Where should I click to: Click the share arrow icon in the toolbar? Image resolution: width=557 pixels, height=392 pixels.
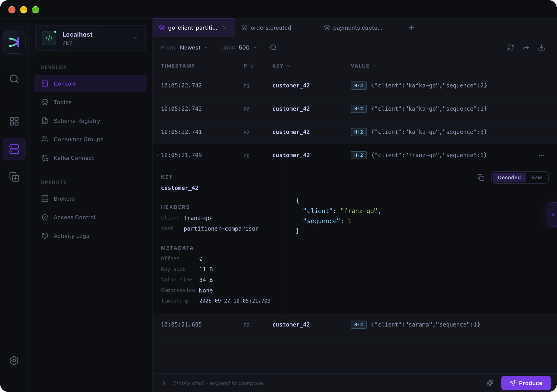coord(526,47)
